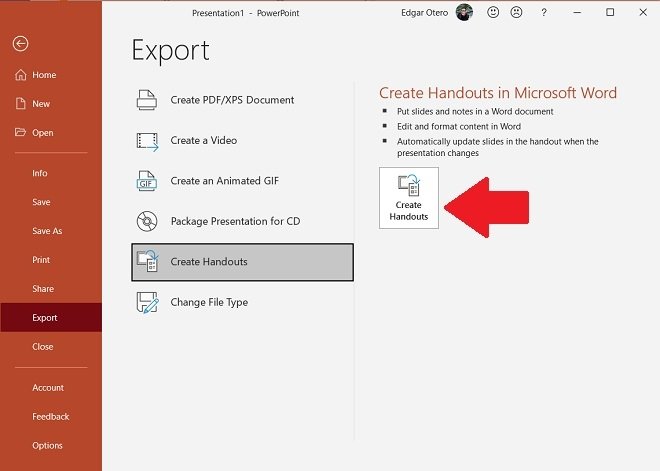Close the PowerPoint window
Viewport: 660px width, 471px height.
pyautogui.click(x=643, y=13)
